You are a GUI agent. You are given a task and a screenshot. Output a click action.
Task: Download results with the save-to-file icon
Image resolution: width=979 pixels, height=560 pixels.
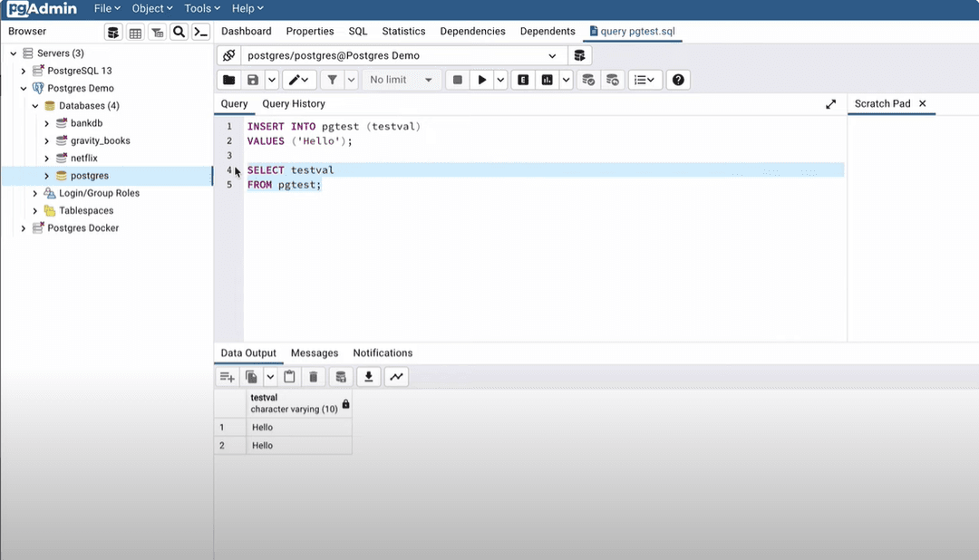[x=369, y=377]
